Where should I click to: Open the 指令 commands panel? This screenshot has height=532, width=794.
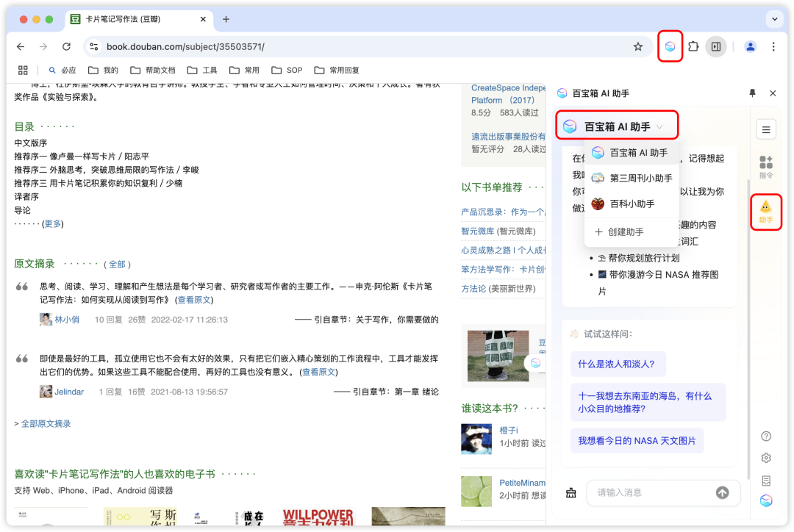point(766,167)
